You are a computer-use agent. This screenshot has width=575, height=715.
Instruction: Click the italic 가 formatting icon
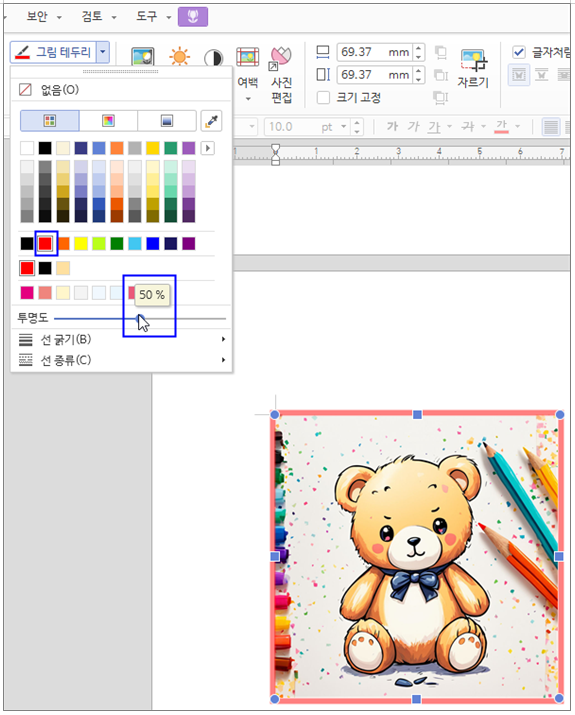pos(413,126)
